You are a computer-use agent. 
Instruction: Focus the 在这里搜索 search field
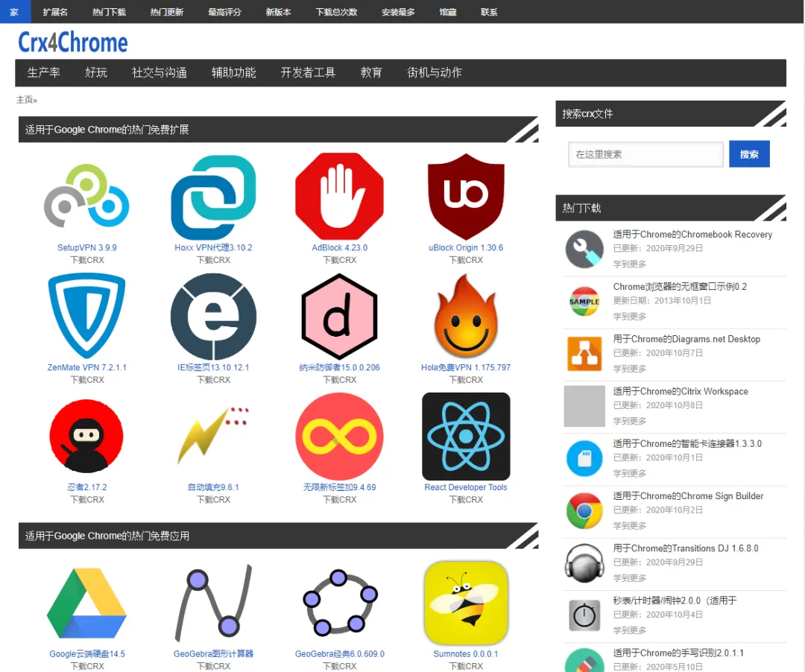[645, 154]
